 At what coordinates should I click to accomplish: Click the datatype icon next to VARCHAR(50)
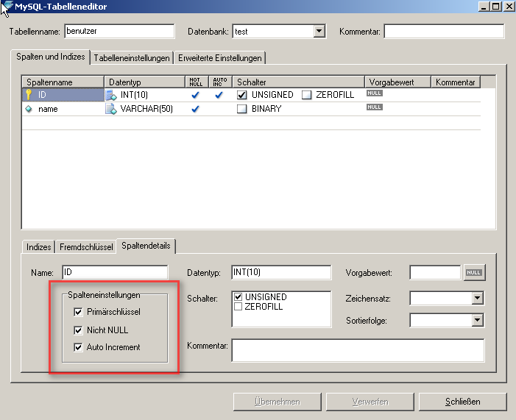[111, 109]
